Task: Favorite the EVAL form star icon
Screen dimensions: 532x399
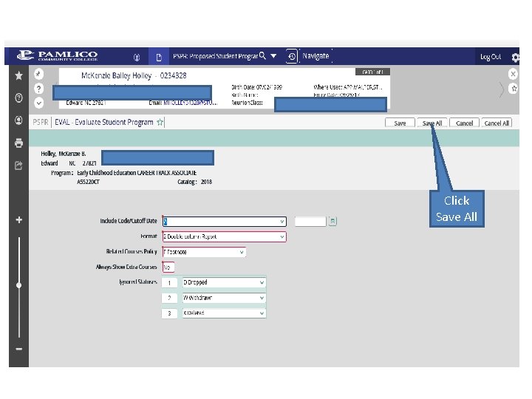Action: point(160,122)
